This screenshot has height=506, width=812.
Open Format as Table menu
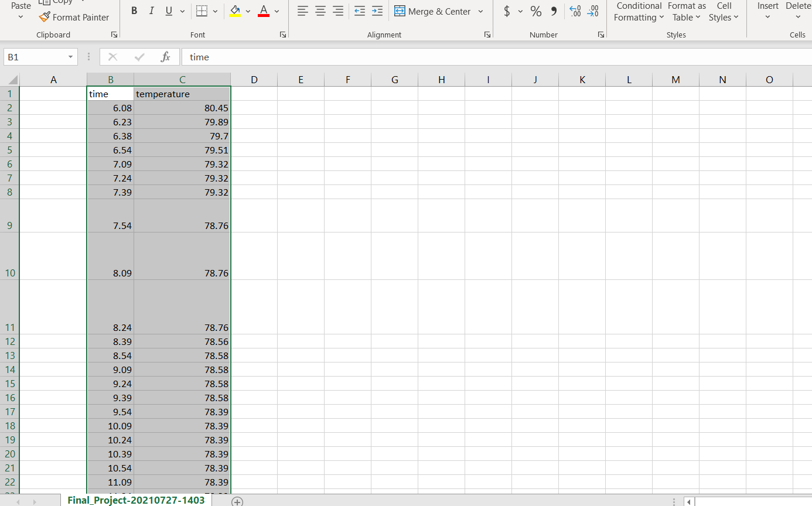(x=687, y=12)
